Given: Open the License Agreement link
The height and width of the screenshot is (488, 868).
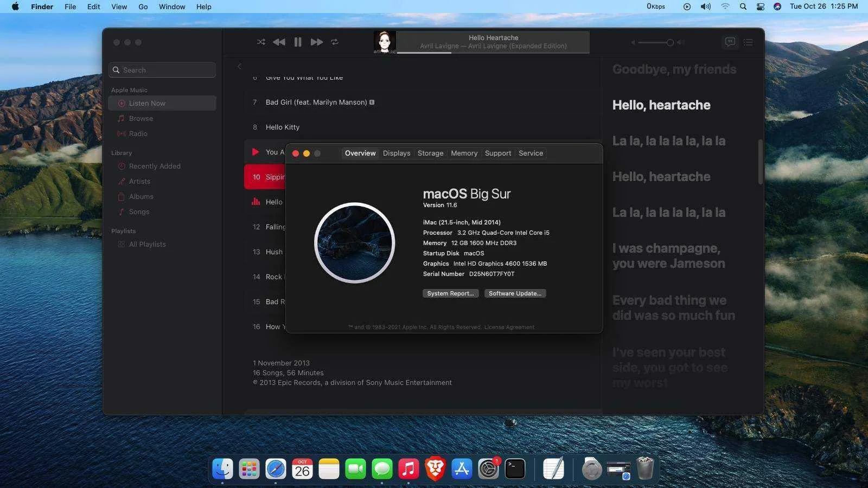Looking at the screenshot, I should pos(509,327).
